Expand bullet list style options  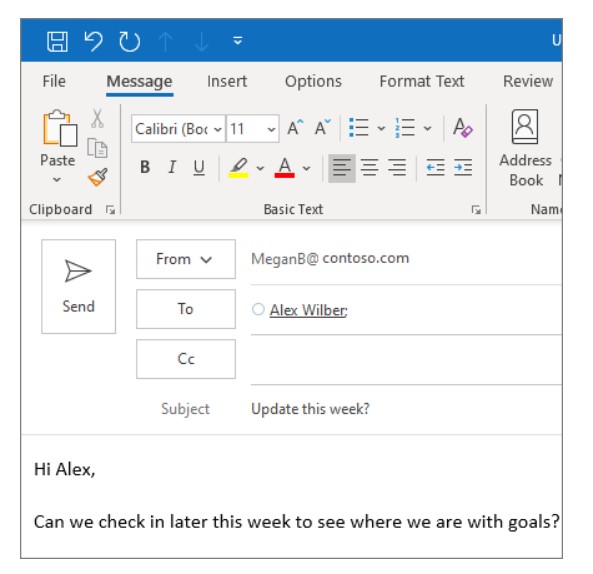(381, 128)
